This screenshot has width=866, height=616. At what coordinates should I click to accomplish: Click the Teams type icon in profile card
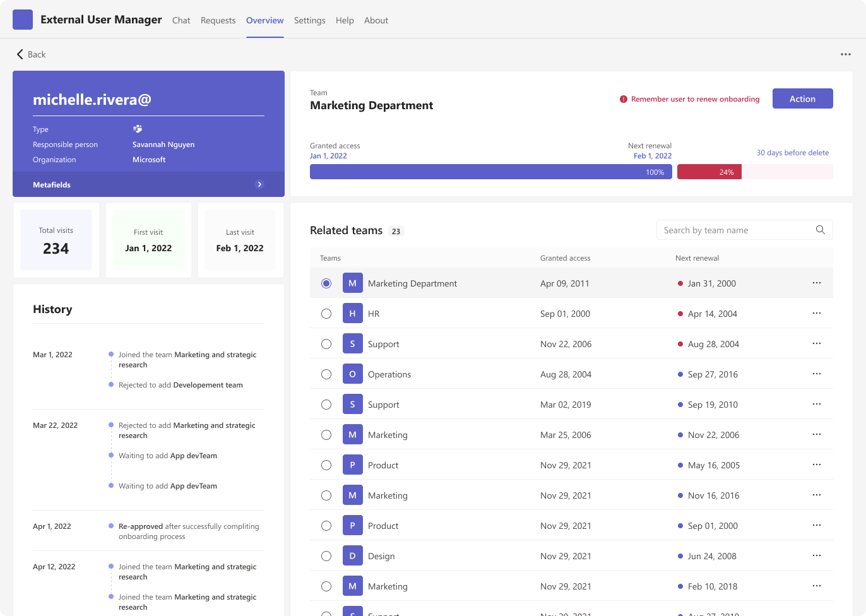click(138, 129)
